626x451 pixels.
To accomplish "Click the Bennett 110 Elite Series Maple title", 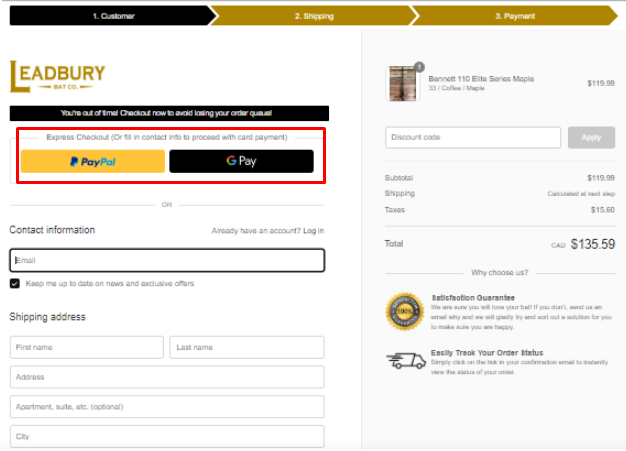I will 481,79.
